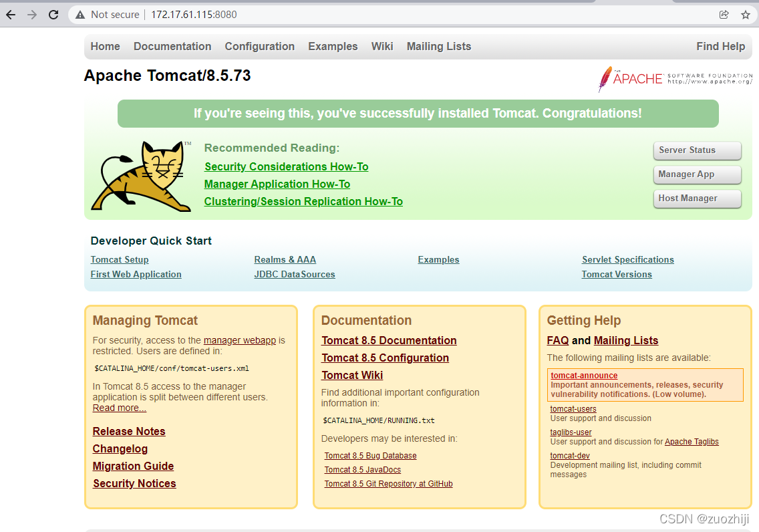The width and height of the screenshot is (759, 532).
Task: Open Tomcat 8.5 Bug Database link
Action: pyautogui.click(x=370, y=456)
